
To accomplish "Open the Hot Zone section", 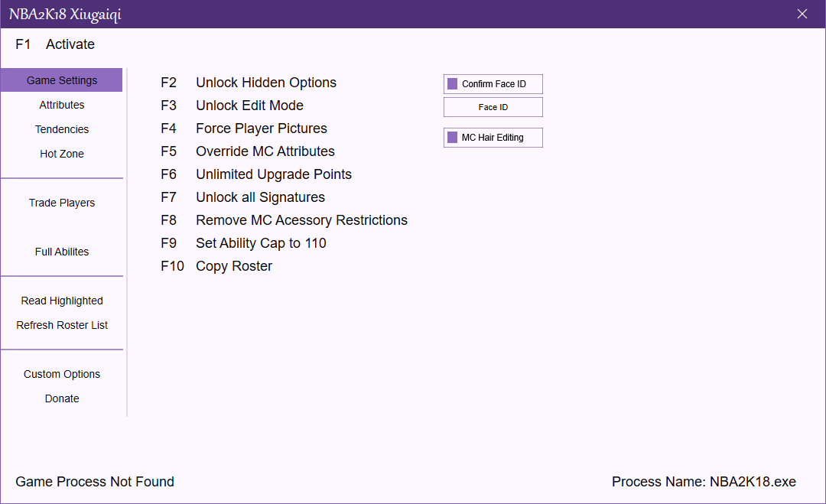I will click(62, 154).
